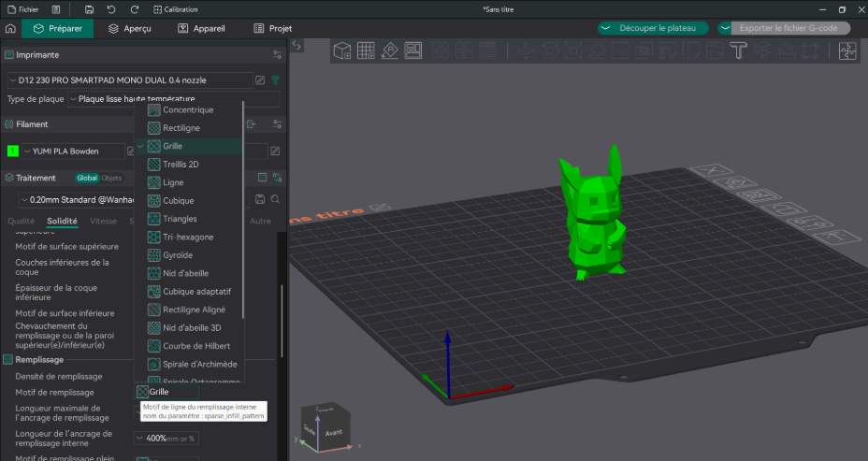This screenshot has width=868, height=461.
Task: Open the Type de plaque dropdown
Action: point(173,99)
